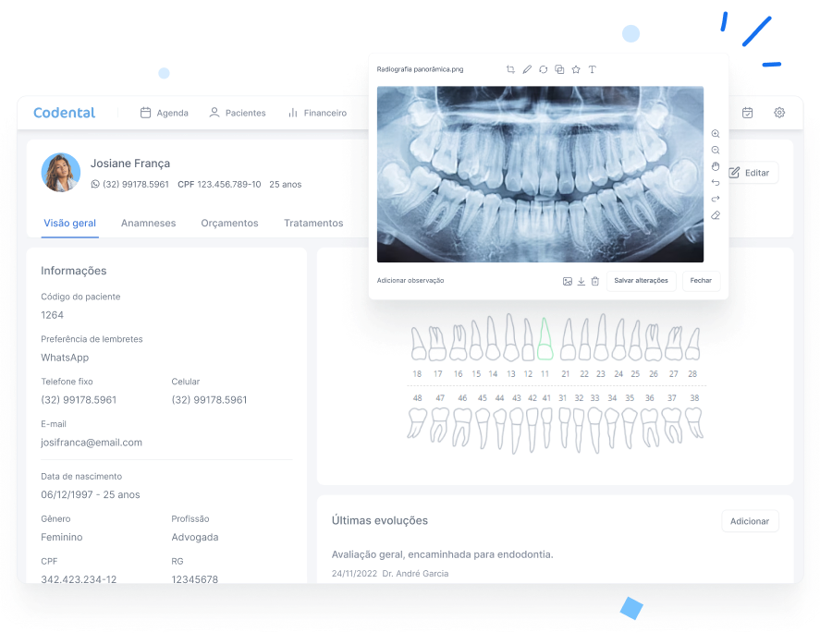Click the evolution note Avaliação geral
820x644 pixels.
pos(443,554)
